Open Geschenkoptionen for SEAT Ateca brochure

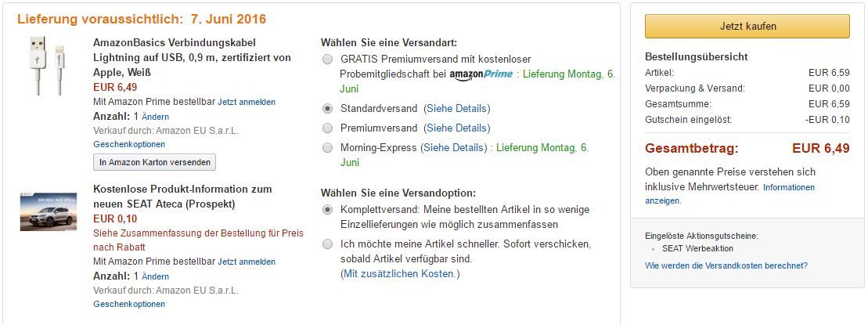tap(129, 304)
